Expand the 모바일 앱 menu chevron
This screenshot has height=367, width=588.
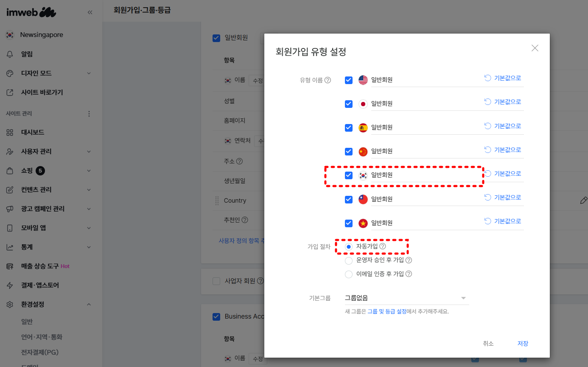pyautogui.click(x=89, y=228)
